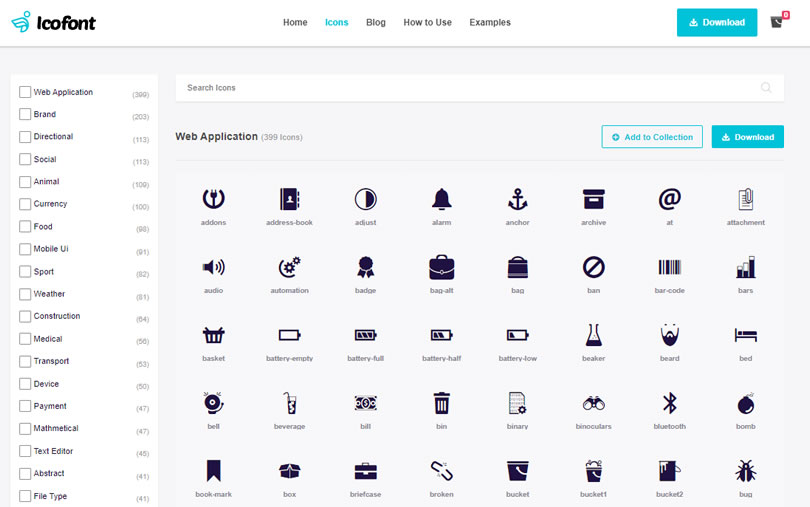This screenshot has height=507, width=810.
Task: Select the battery-empty icon
Action: pos(289,335)
